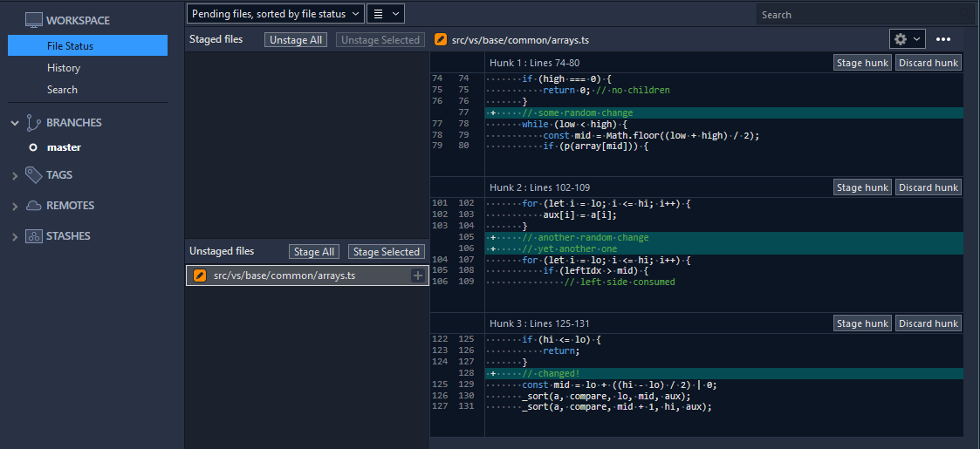Click modified-file pencil icon in diff header
Viewport: 980px width, 449px height.
(x=441, y=39)
